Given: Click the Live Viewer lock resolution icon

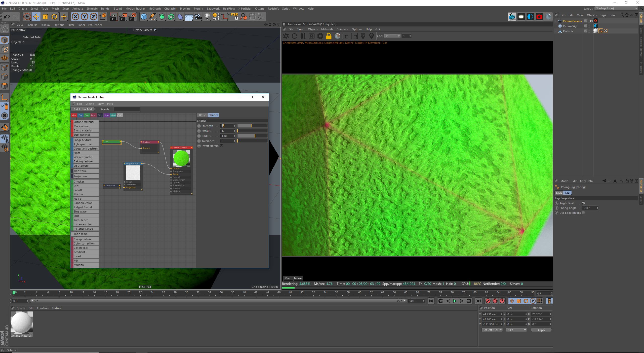Looking at the screenshot, I should tap(329, 36).
